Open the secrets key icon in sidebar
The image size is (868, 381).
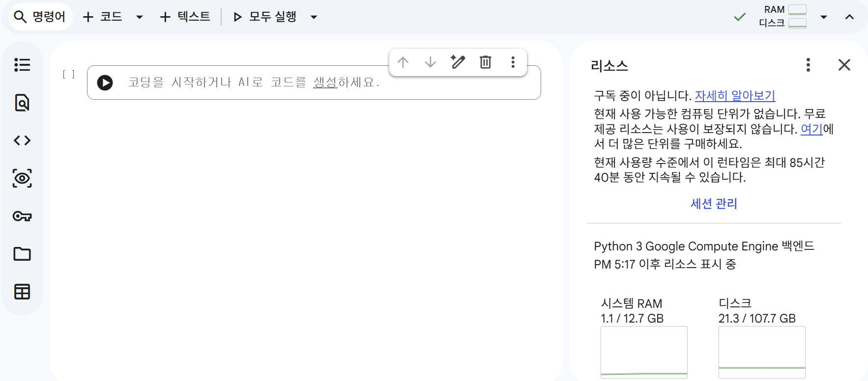click(x=22, y=216)
